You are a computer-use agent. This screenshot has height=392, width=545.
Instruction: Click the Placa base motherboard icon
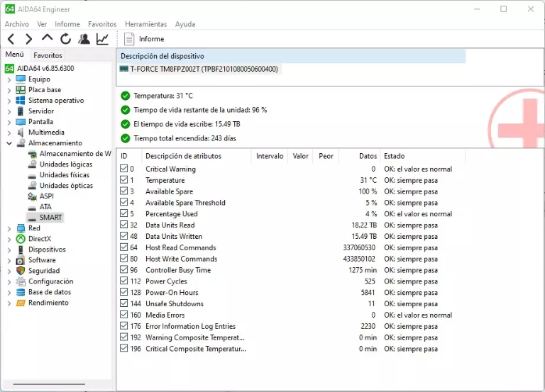pos(21,89)
